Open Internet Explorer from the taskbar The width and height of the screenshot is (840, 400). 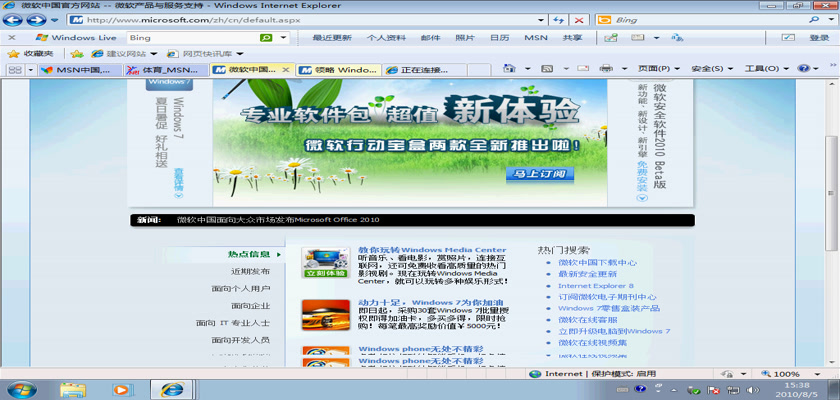(x=172, y=387)
